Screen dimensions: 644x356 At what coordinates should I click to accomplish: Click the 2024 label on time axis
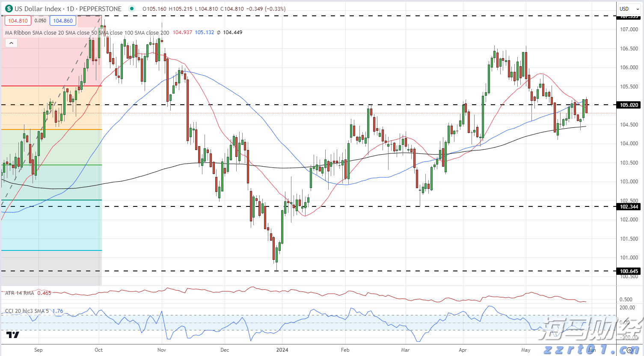(282, 350)
